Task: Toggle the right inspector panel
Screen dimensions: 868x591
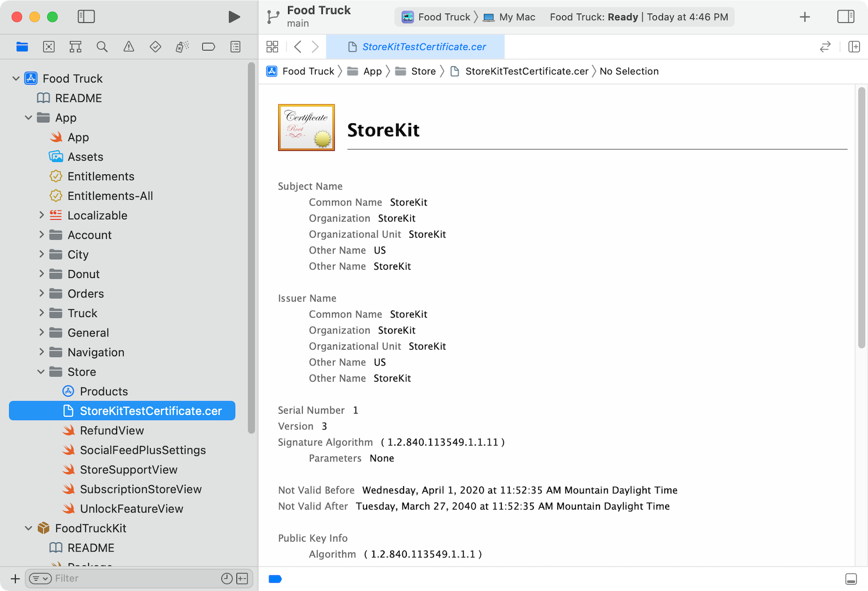Action: [x=845, y=17]
